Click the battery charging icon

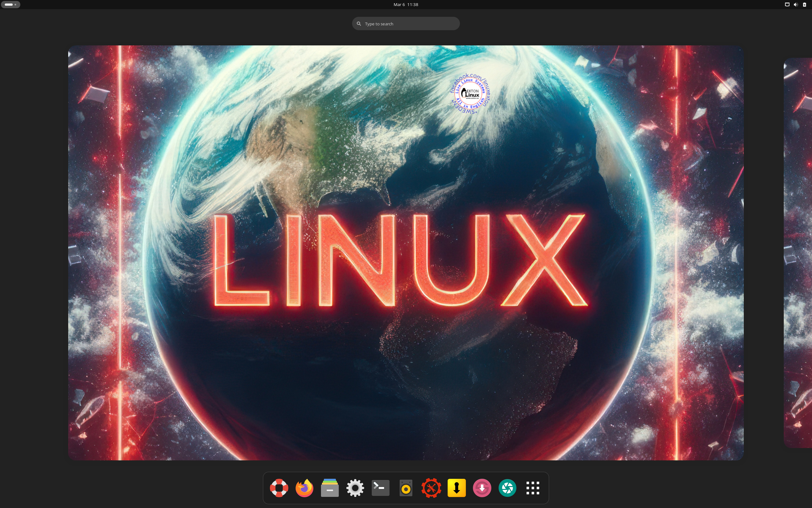tap(804, 4)
